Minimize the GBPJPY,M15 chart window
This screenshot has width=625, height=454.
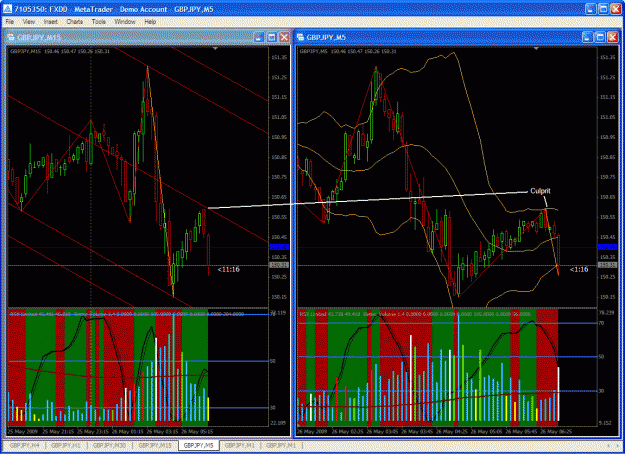(259, 37)
